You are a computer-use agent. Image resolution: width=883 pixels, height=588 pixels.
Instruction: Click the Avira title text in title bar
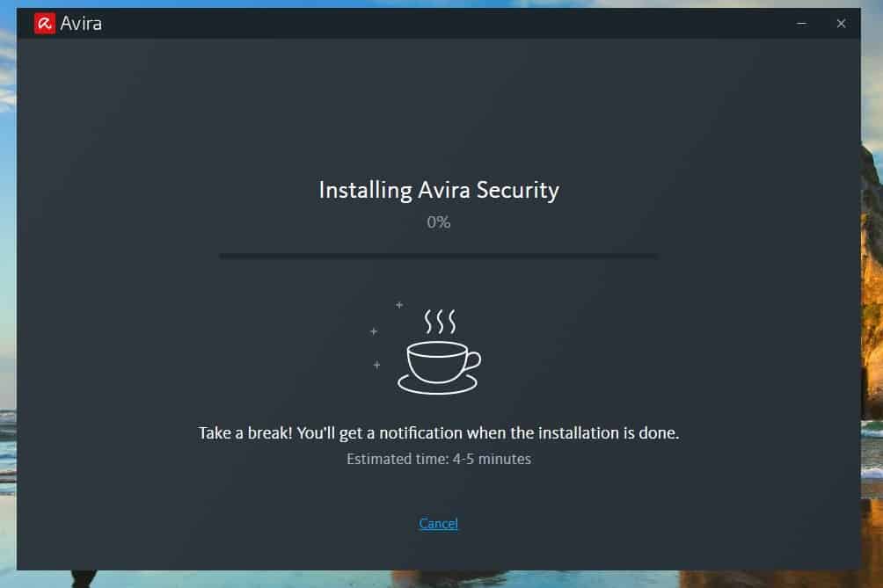(81, 24)
